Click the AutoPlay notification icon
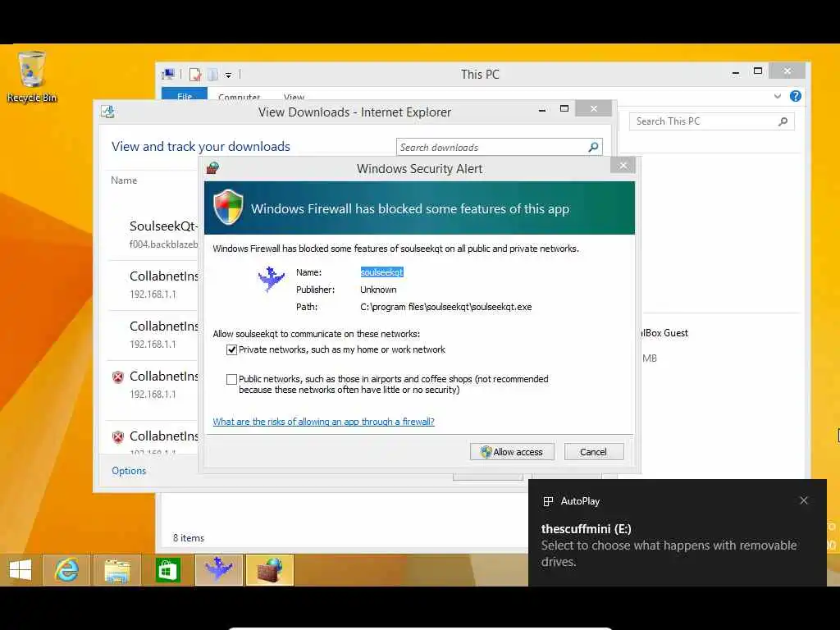 [x=548, y=501]
